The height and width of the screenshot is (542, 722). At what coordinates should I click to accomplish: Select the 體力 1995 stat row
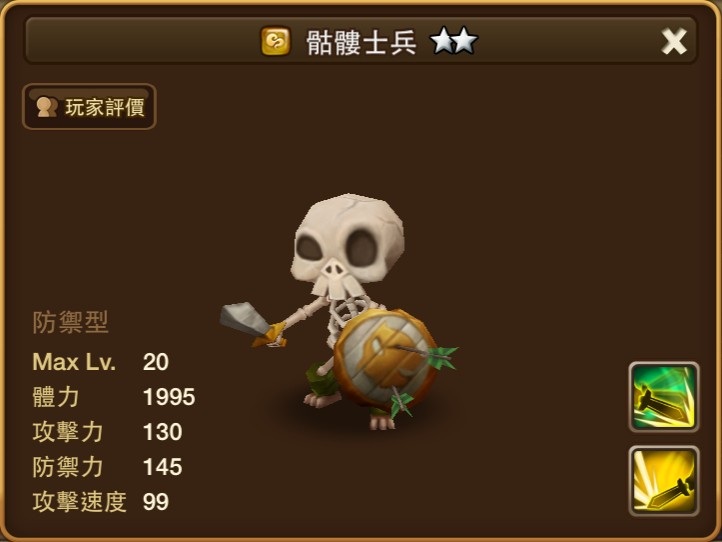(x=114, y=397)
